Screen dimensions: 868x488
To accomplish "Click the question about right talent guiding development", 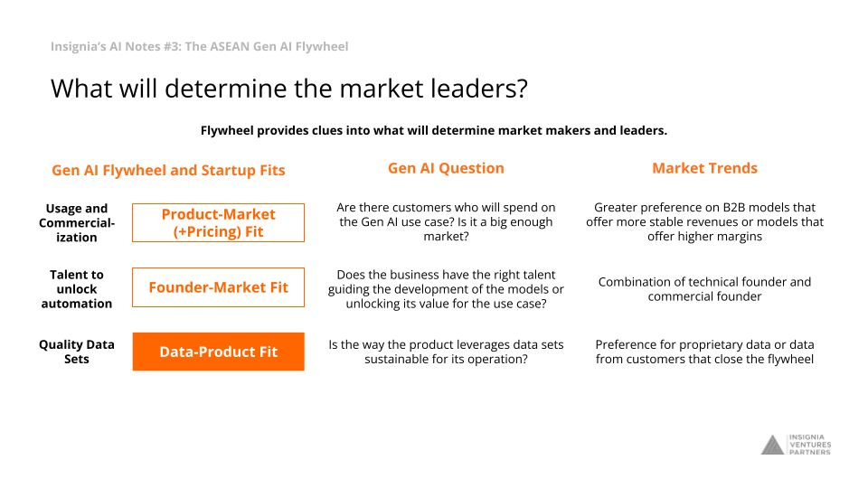I will (446, 289).
